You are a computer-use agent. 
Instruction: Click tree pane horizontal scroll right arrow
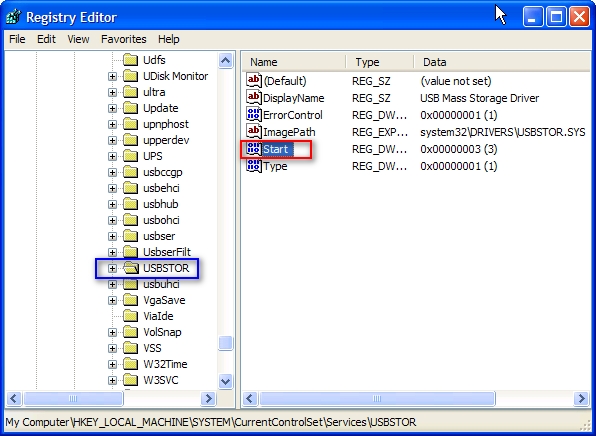[x=208, y=398]
